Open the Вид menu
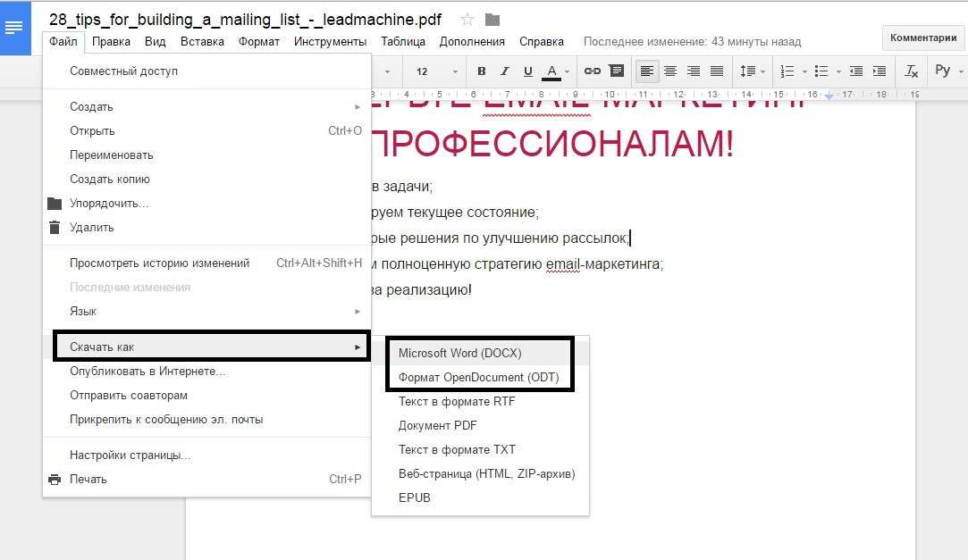The image size is (968, 560). click(155, 41)
